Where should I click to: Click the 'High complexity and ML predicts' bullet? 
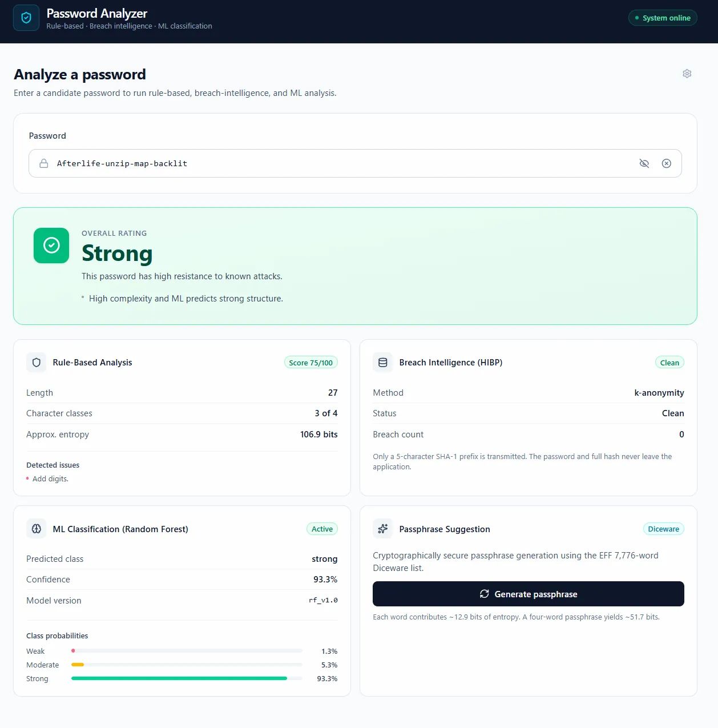(185, 299)
